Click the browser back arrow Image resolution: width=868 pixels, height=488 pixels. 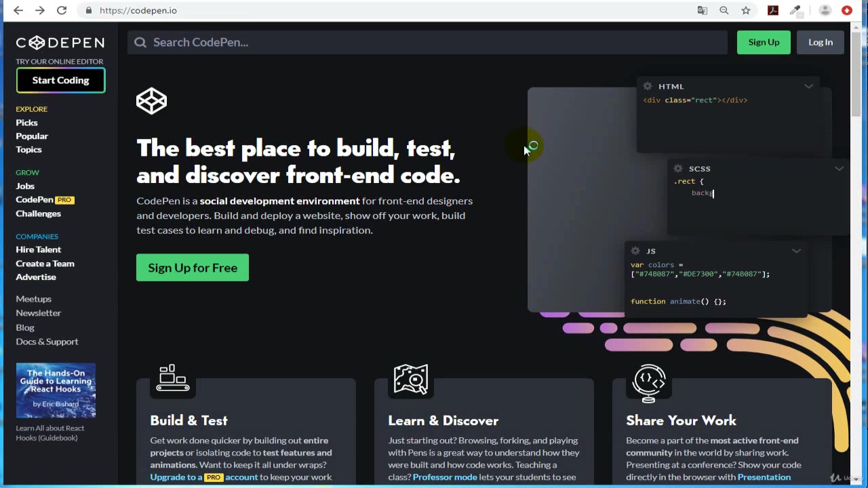18,10
